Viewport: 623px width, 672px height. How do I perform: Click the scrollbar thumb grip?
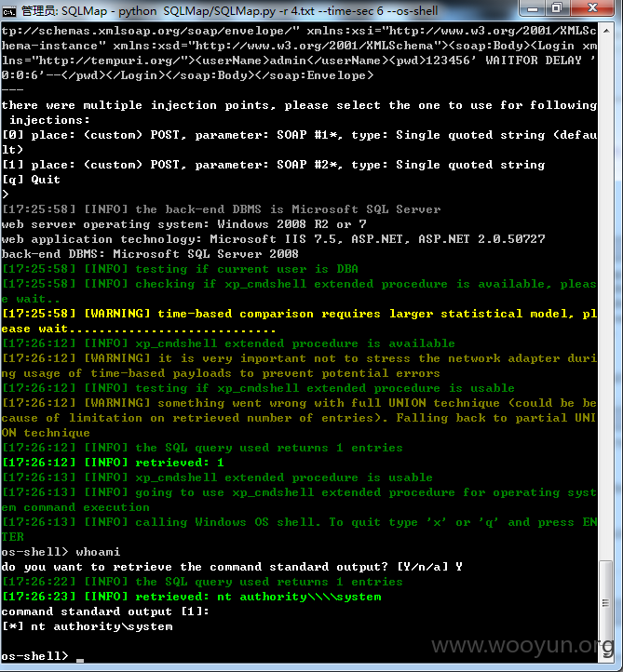605,603
